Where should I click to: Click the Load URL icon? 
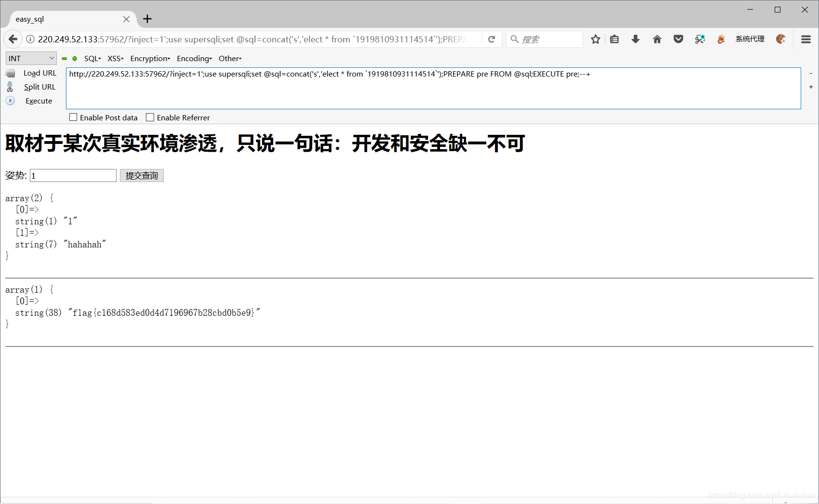coord(10,73)
